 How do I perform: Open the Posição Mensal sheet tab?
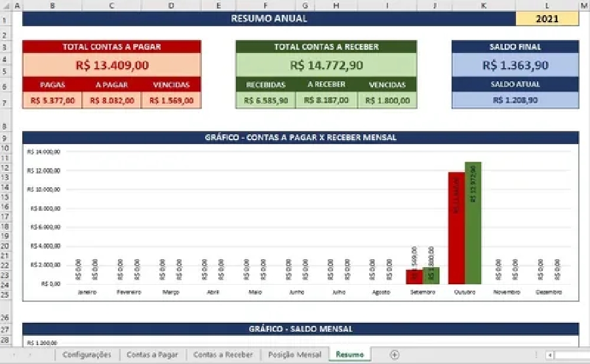click(295, 354)
